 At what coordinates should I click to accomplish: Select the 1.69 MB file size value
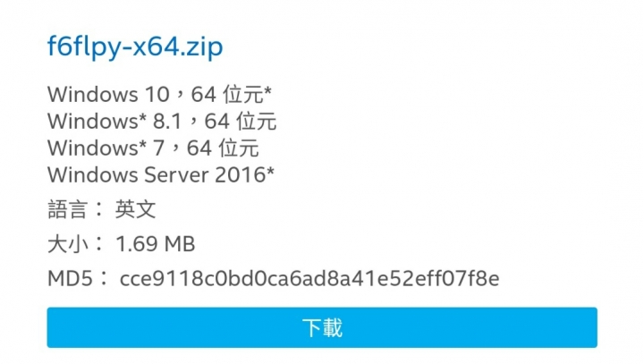[156, 244]
